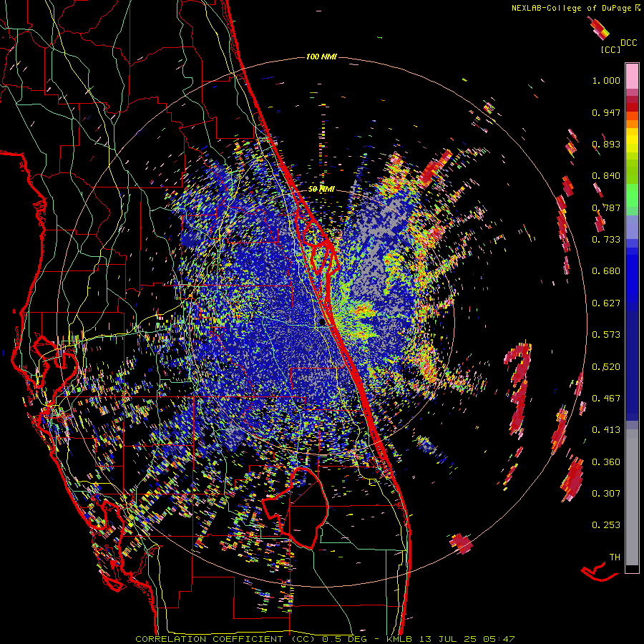
Task: Select the 0.893 scale value
Action: pyautogui.click(x=606, y=144)
